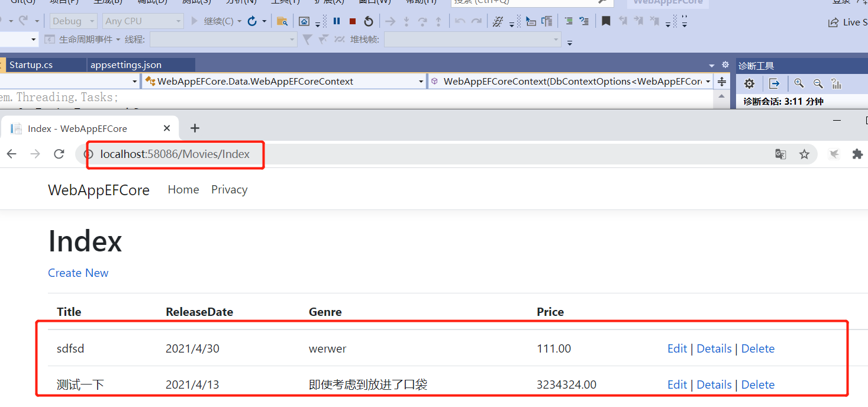Open WebAppEFCore.Data.WebAppEFCoreContext class dropdown
Screen dimensions: 868x407
[x=284, y=82]
